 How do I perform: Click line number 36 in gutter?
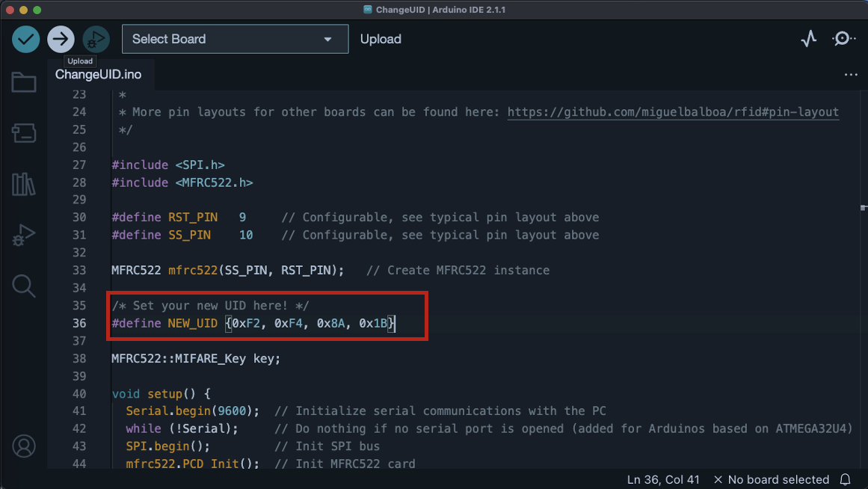[x=79, y=323]
